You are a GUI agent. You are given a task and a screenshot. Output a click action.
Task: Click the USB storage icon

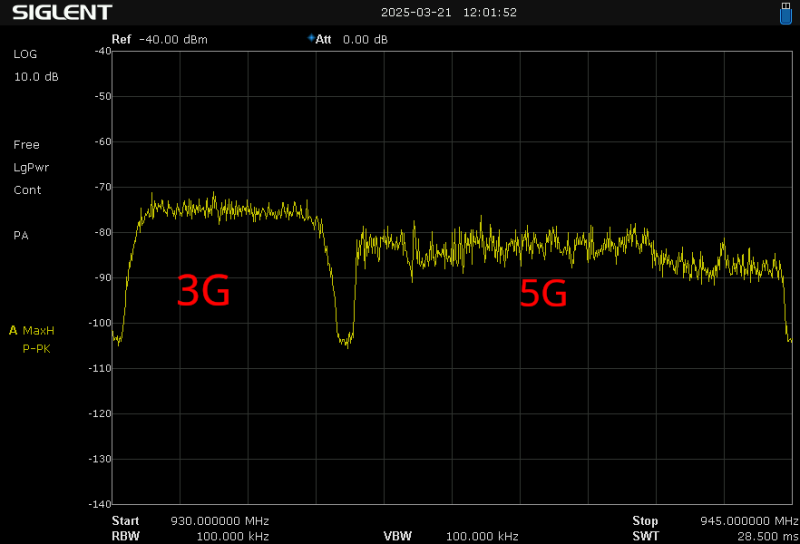[x=785, y=13]
